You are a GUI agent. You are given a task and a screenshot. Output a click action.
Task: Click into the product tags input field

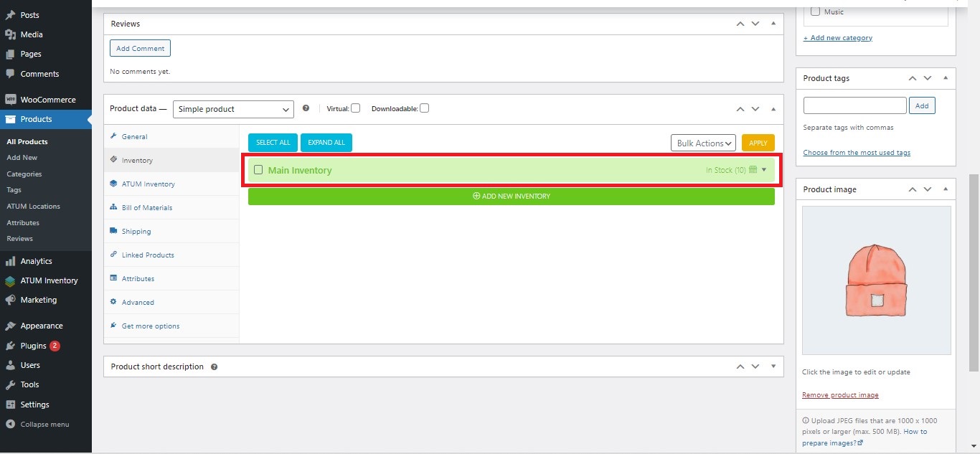(x=855, y=105)
